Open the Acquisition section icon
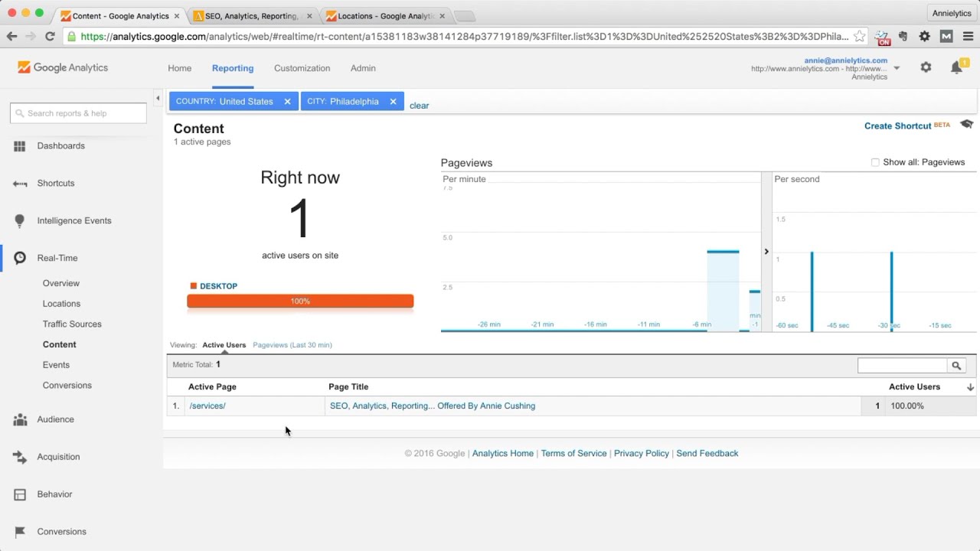Image resolution: width=980 pixels, height=551 pixels. pyautogui.click(x=20, y=457)
